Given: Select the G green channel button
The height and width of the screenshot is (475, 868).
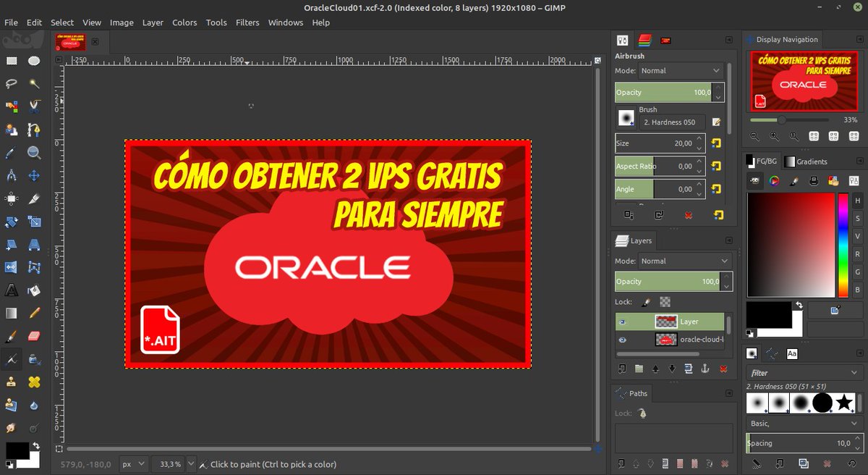Looking at the screenshot, I should [857, 272].
